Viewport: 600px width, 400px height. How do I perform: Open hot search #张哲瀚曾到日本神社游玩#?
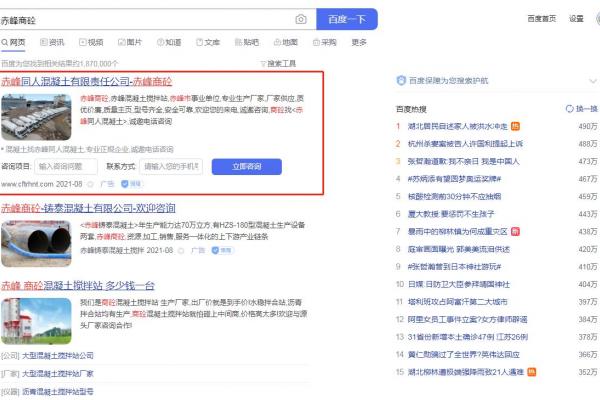[x=454, y=267]
